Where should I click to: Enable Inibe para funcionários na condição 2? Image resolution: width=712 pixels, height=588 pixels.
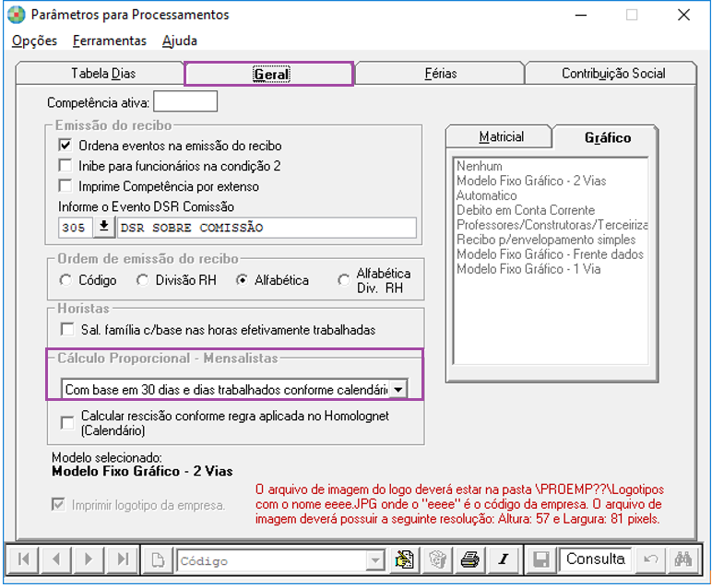pyautogui.click(x=65, y=166)
